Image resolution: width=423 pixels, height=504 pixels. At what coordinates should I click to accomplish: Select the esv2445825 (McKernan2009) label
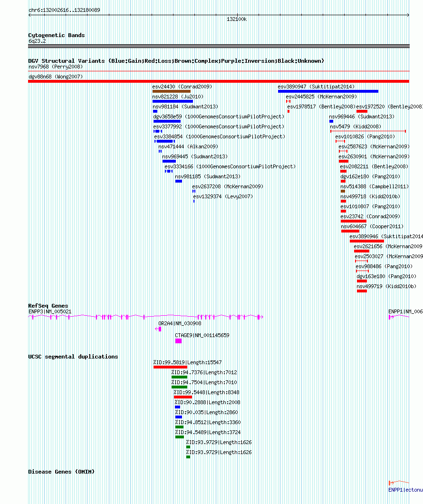pos(321,97)
